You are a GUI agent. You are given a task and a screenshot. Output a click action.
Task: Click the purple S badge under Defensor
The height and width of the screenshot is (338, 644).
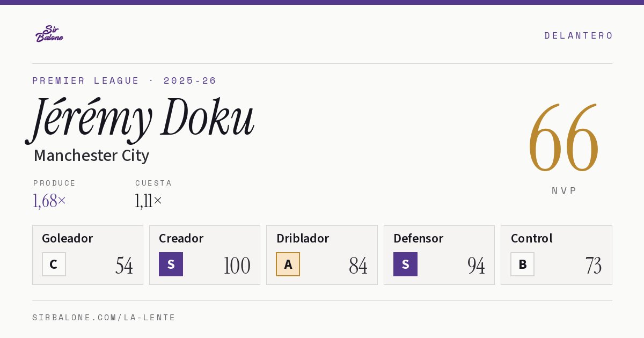405,264
